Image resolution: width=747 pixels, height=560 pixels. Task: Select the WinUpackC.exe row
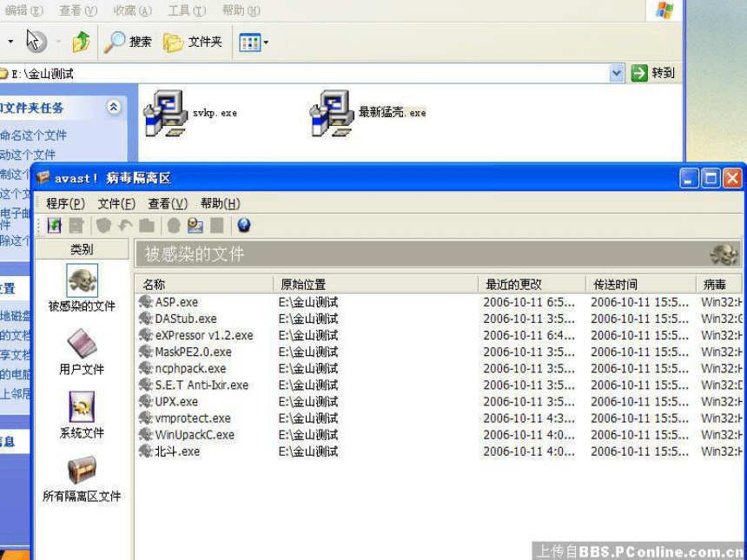point(440,435)
